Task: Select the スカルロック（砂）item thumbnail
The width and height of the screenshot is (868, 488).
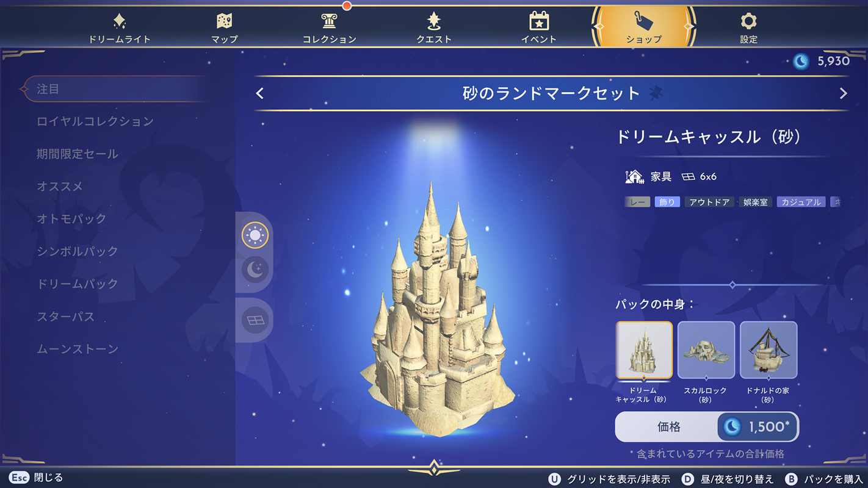Action: click(706, 350)
